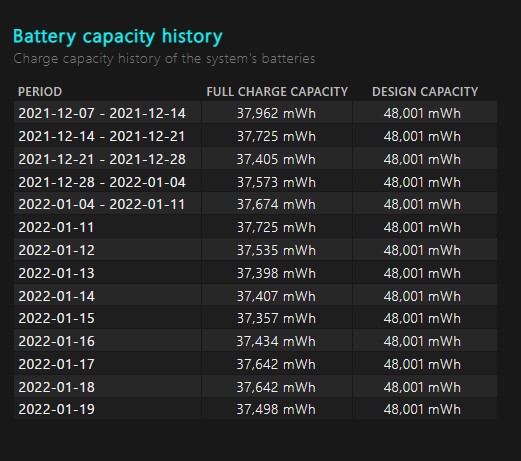
Task: Click design capacity '48,001 mWh' in 2021-12-14 - 2021-12-21 row
Action: point(422,136)
